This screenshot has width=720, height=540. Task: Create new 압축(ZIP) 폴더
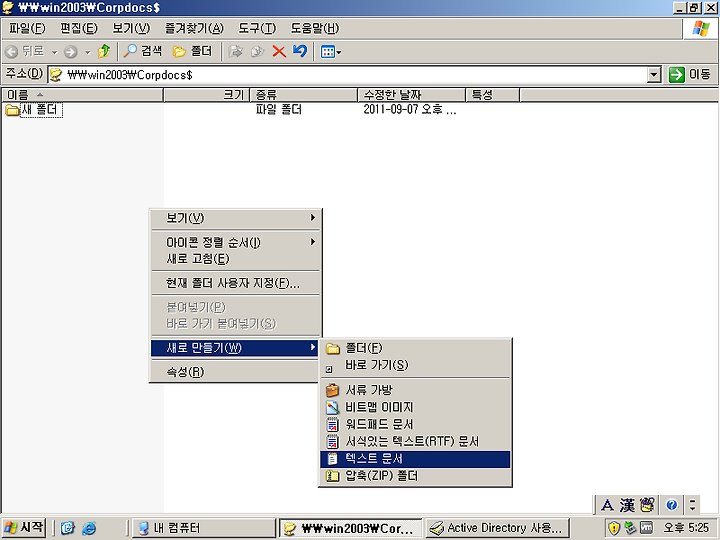click(x=416, y=476)
